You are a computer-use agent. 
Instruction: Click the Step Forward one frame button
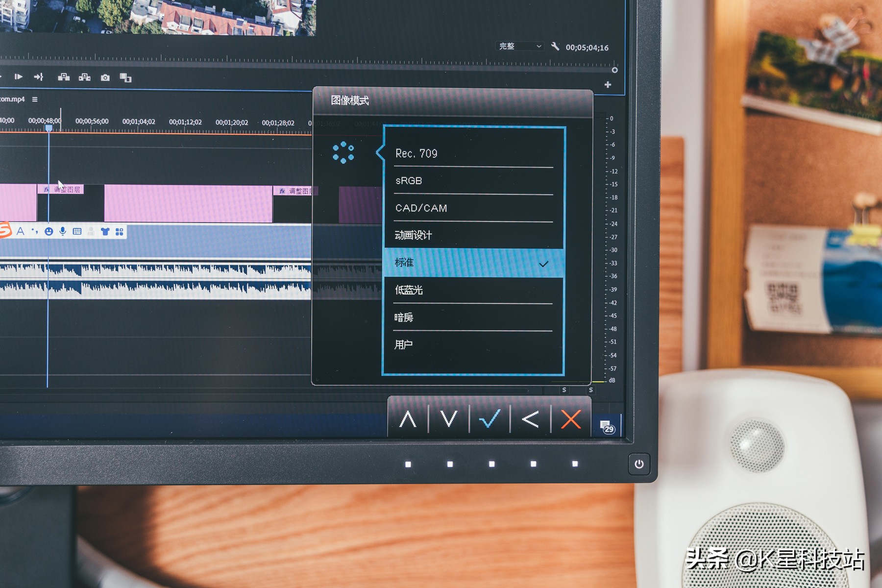[x=18, y=77]
